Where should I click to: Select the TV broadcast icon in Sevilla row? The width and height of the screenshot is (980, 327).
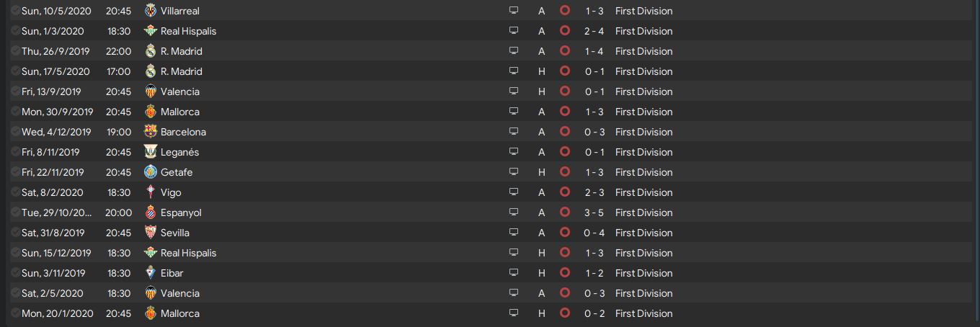514,233
